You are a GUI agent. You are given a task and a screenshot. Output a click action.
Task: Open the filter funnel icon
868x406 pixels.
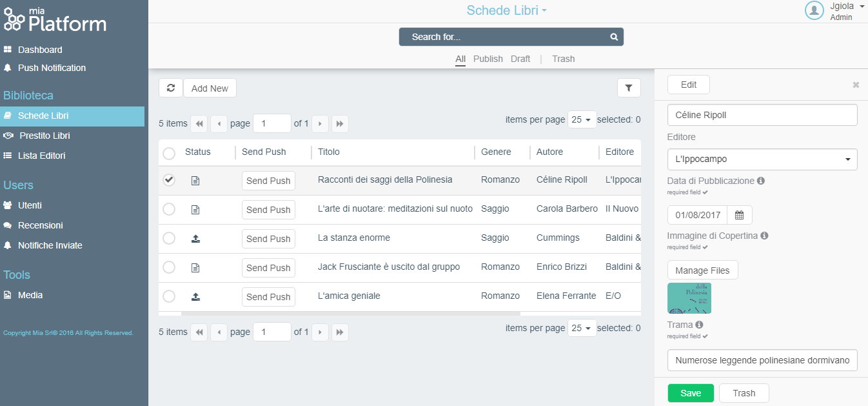629,88
